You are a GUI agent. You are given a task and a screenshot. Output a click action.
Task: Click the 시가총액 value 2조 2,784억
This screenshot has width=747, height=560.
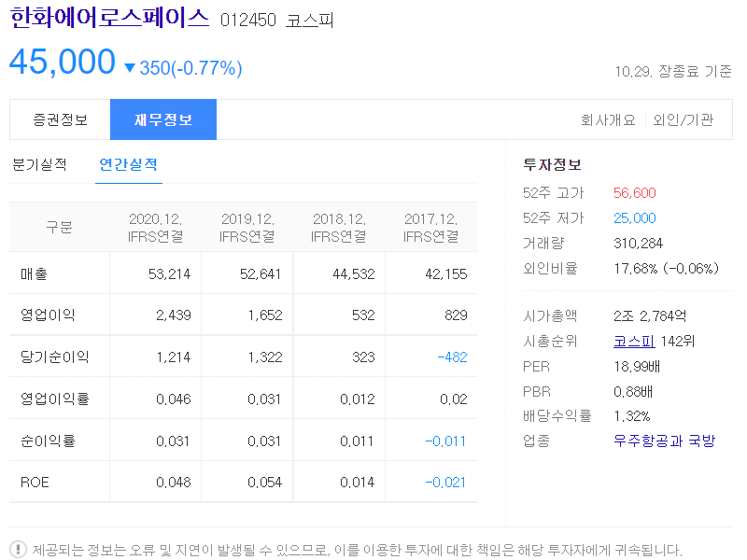point(650,316)
